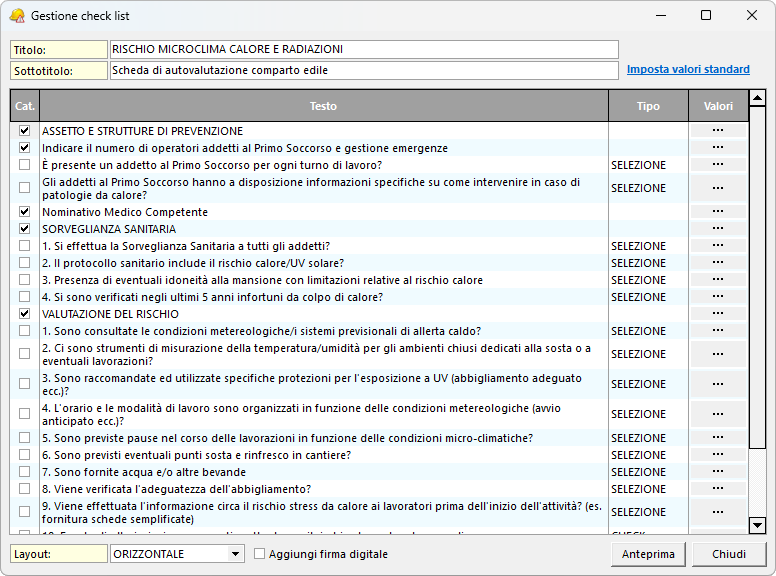Click the Testo column header
The image size is (776, 576).
click(323, 106)
